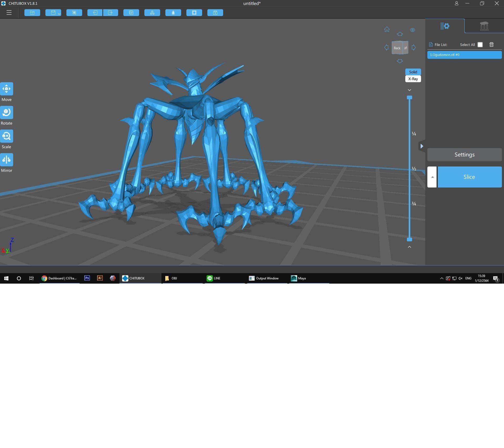Select the Scale tool
The image size is (504, 448).
7,136
